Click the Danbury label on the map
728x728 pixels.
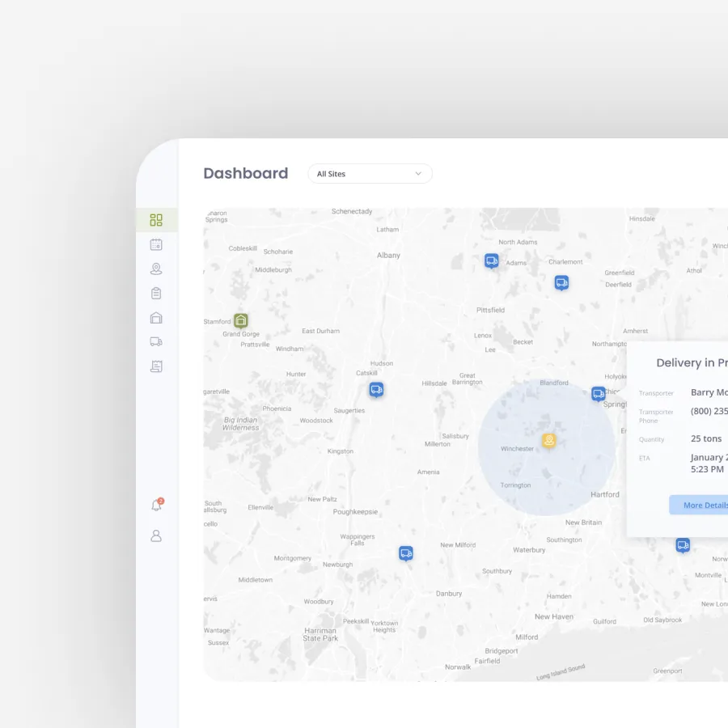pyautogui.click(x=448, y=594)
